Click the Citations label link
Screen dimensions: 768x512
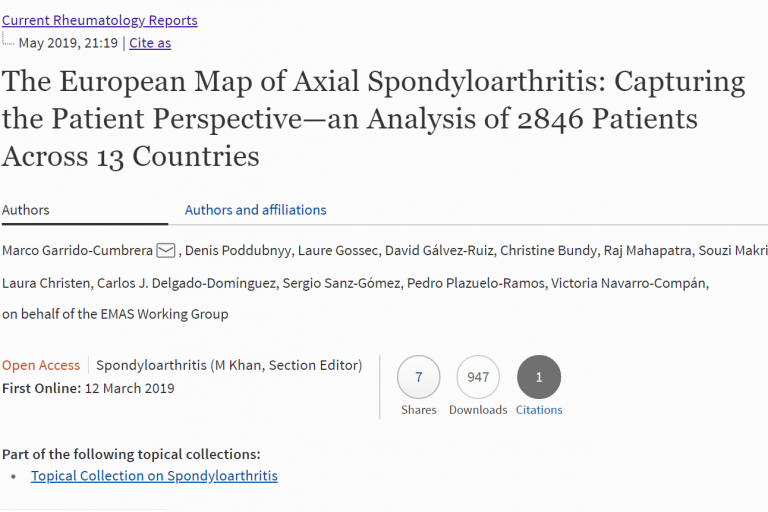pos(539,410)
